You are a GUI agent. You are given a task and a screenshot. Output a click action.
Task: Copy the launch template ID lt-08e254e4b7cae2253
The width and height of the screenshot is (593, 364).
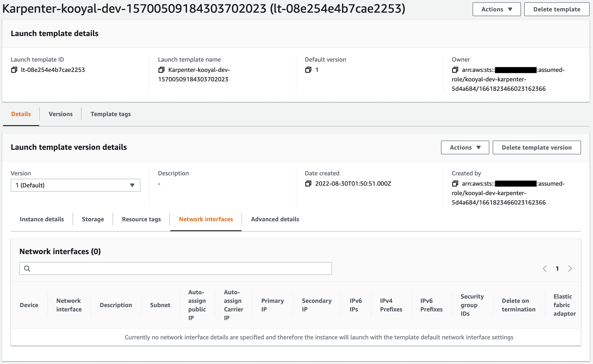[x=14, y=70]
